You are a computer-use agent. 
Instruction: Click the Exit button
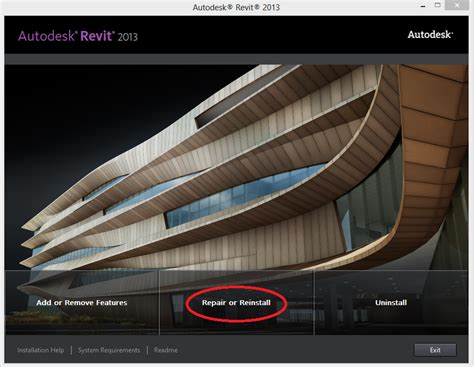point(435,350)
